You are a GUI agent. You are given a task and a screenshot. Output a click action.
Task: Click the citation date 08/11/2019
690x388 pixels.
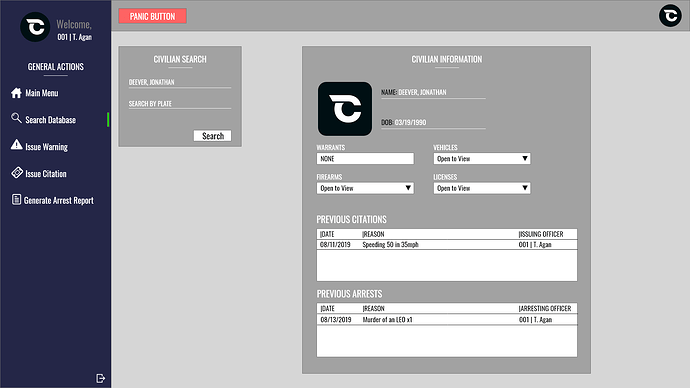pos(335,245)
